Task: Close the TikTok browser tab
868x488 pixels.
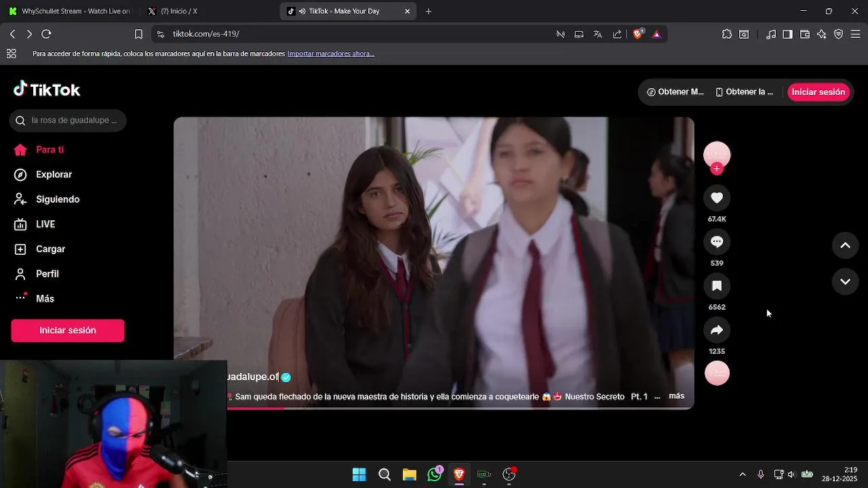Action: pos(407,12)
